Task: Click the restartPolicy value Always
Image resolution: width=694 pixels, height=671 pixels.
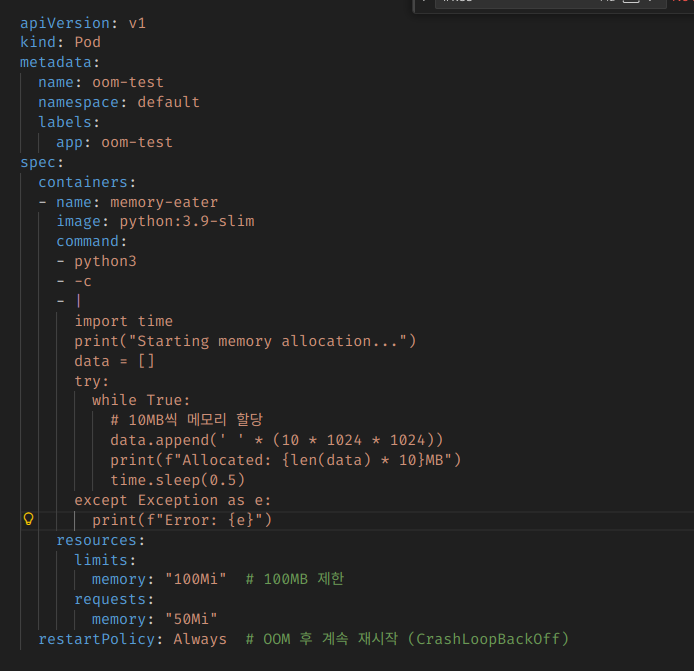Action: tap(200, 638)
